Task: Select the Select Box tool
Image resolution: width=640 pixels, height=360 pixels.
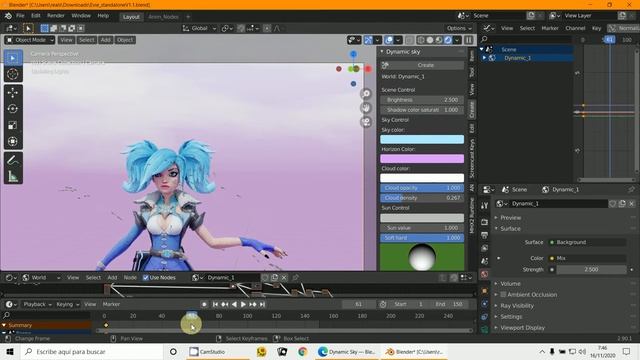Action: pos(13,58)
